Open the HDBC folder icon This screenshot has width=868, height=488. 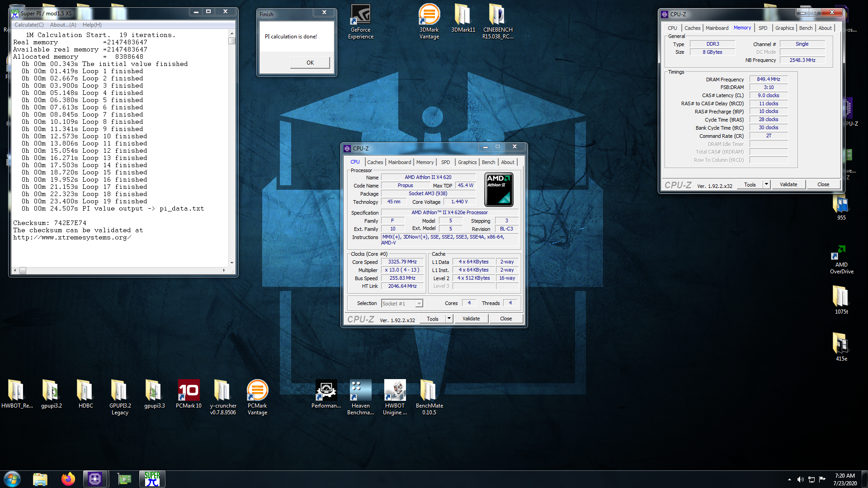[85, 394]
